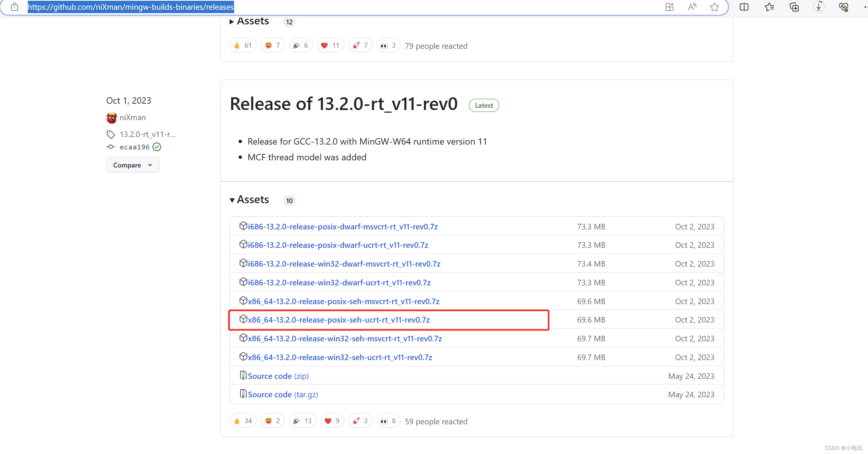Open tag 13.2.0-rt_v11-r... link
Screen dimensions: 868x454
click(x=147, y=134)
